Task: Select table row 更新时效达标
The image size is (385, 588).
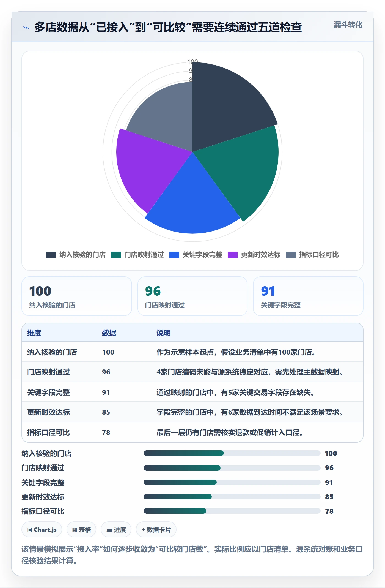Action: pyautogui.click(x=193, y=412)
